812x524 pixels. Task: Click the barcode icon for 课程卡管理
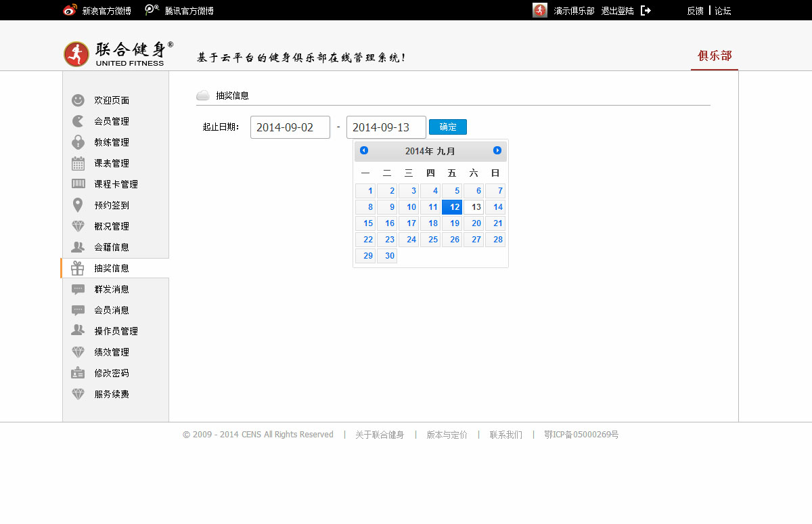78,184
